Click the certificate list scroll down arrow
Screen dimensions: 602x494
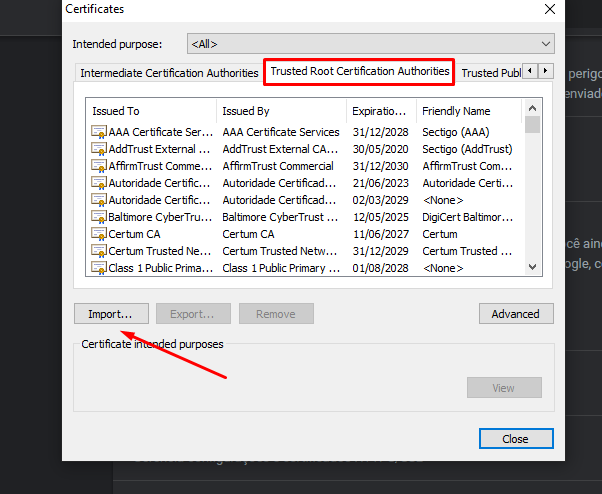tap(532, 267)
